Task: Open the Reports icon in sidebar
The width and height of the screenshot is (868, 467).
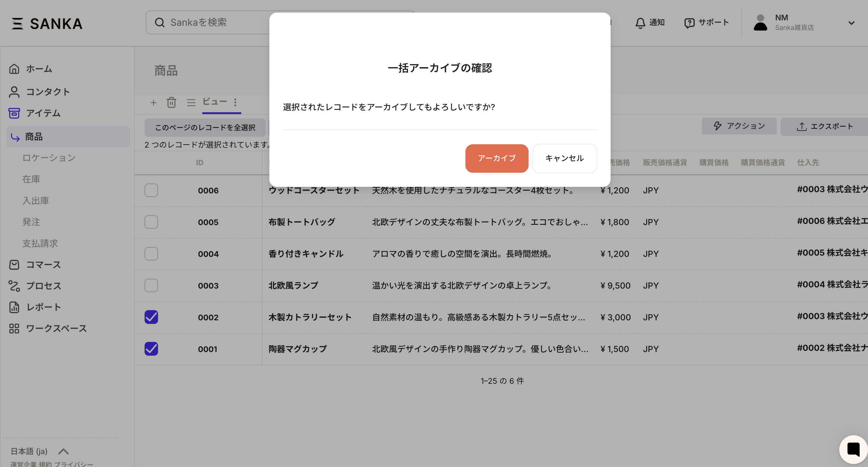Action: [14, 307]
